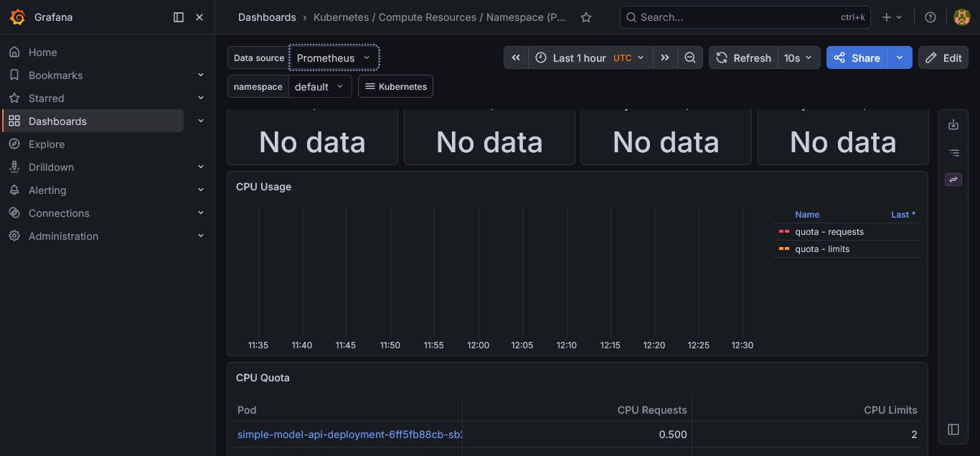Click the export download icon in right rail
Screen dimensions: 980x456
pyautogui.click(x=953, y=125)
